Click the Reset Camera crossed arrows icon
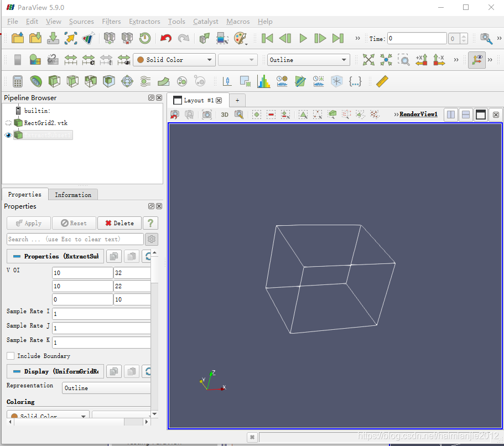Viewport: 504px width, 446px height. click(x=368, y=60)
